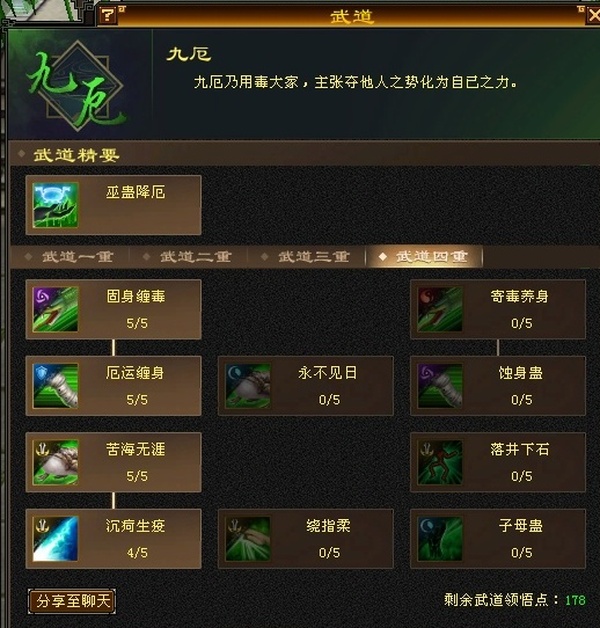This screenshot has height=628, width=600.
Task: Click the 沉疴生疫 skill icon
Action: pos(55,539)
